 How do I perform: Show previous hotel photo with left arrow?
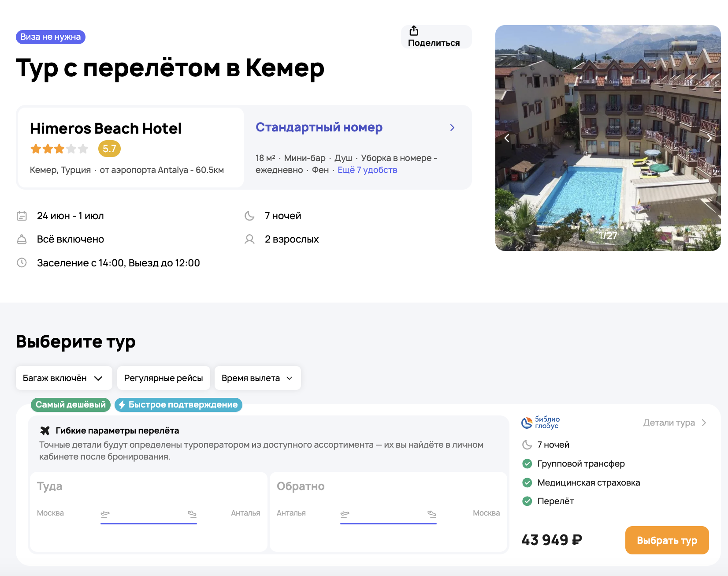507,138
